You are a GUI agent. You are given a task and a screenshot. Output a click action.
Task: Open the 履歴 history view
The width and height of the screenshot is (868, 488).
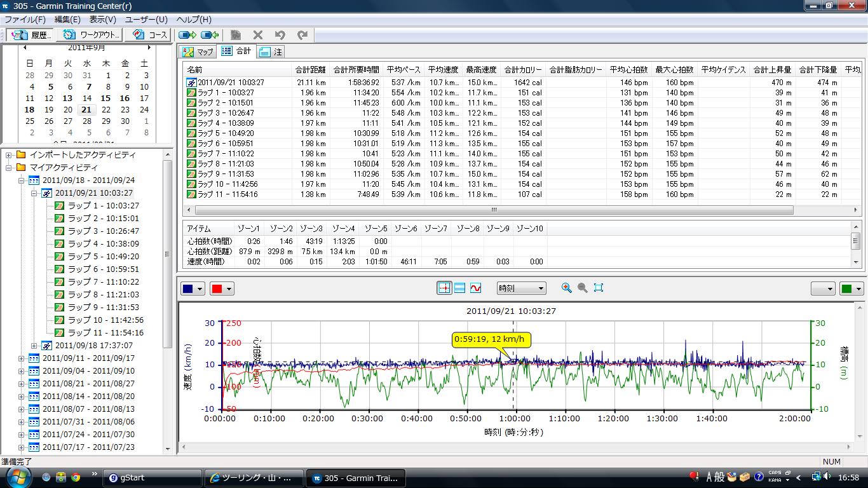(x=32, y=35)
